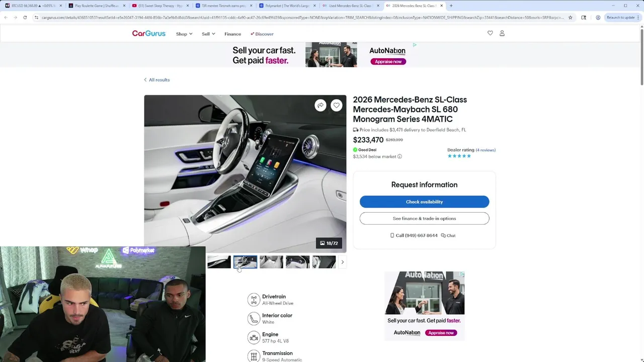This screenshot has height=362, width=644.
Task: Click the Interior color seat icon
Action: 254,319
